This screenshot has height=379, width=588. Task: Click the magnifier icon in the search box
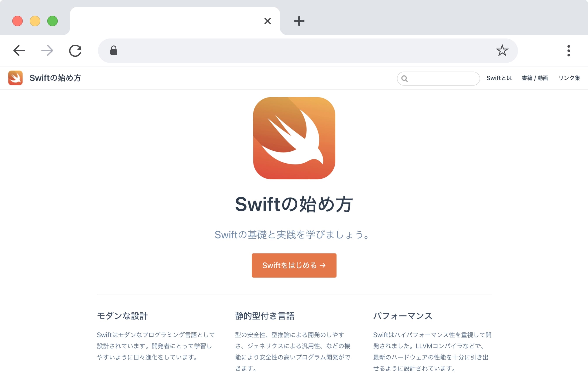[404, 79]
